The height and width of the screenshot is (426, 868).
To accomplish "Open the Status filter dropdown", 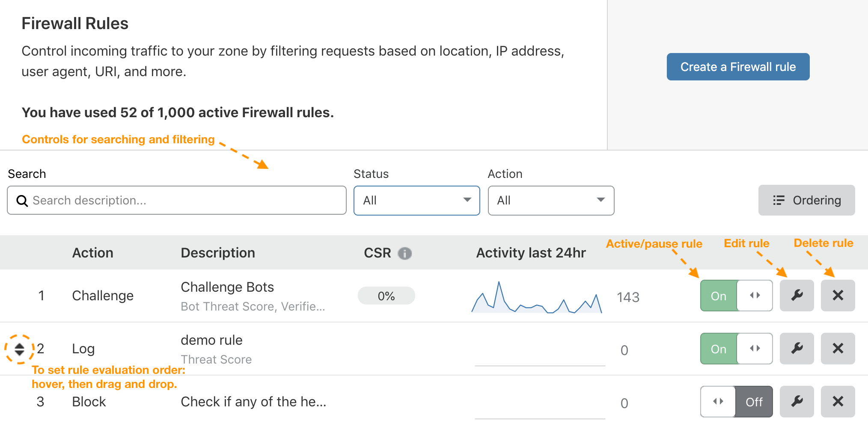I will coord(416,201).
